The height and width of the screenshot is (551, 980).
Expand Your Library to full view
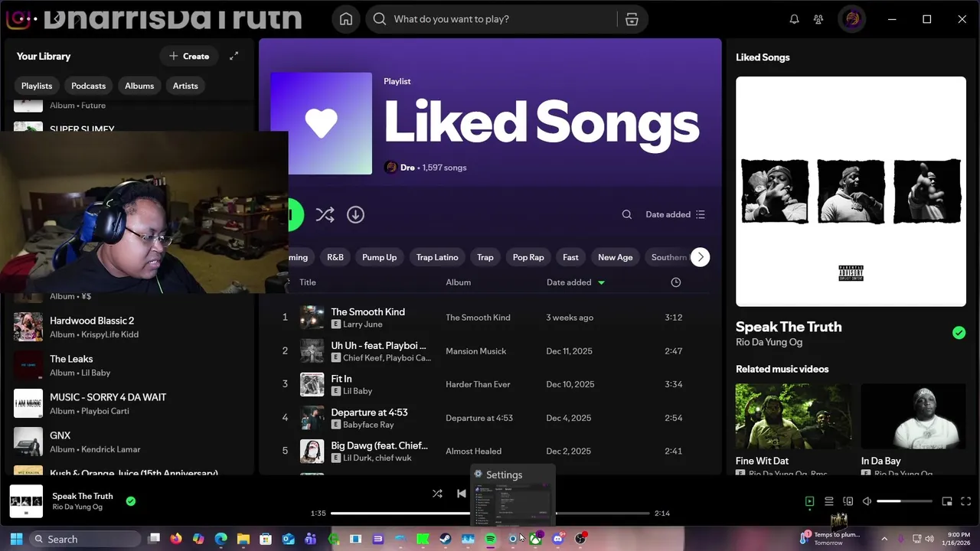pos(234,56)
